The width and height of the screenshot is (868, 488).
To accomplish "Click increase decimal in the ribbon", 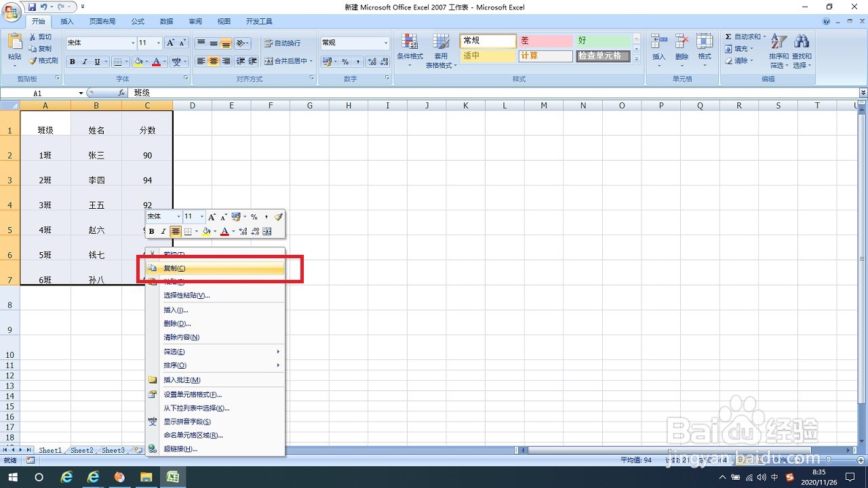I will [x=372, y=62].
